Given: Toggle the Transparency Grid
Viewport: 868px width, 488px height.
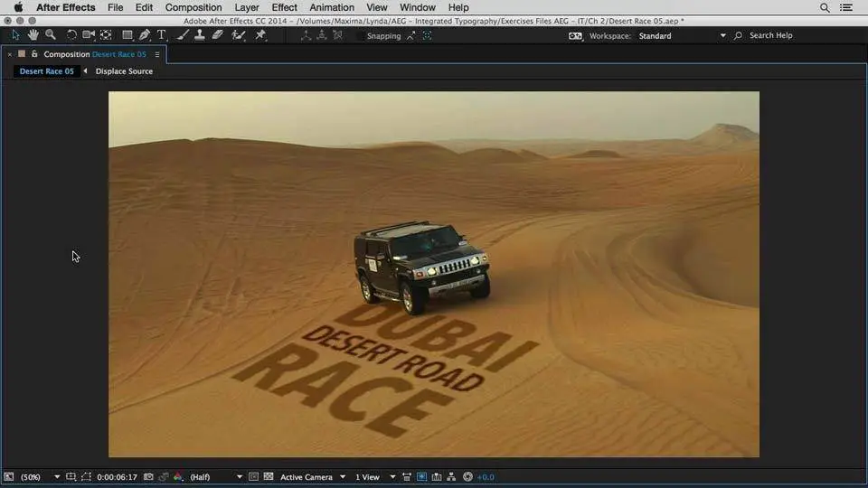Looking at the screenshot, I should click(269, 477).
